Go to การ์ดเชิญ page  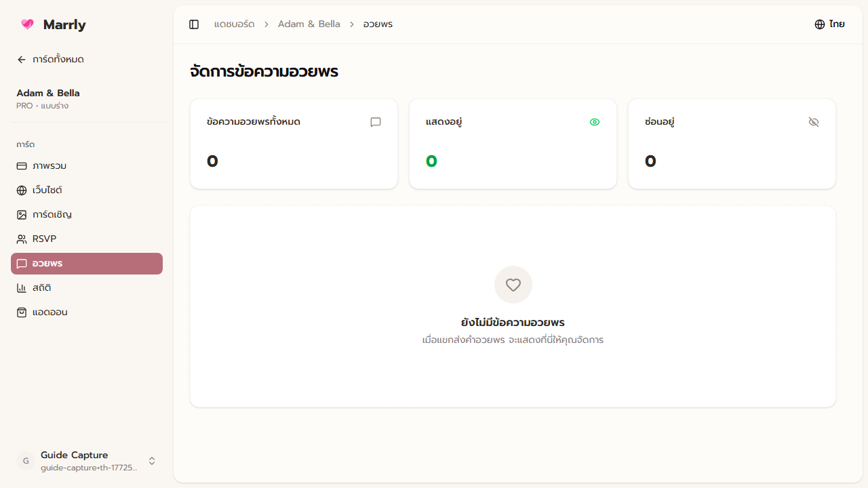[x=52, y=215]
